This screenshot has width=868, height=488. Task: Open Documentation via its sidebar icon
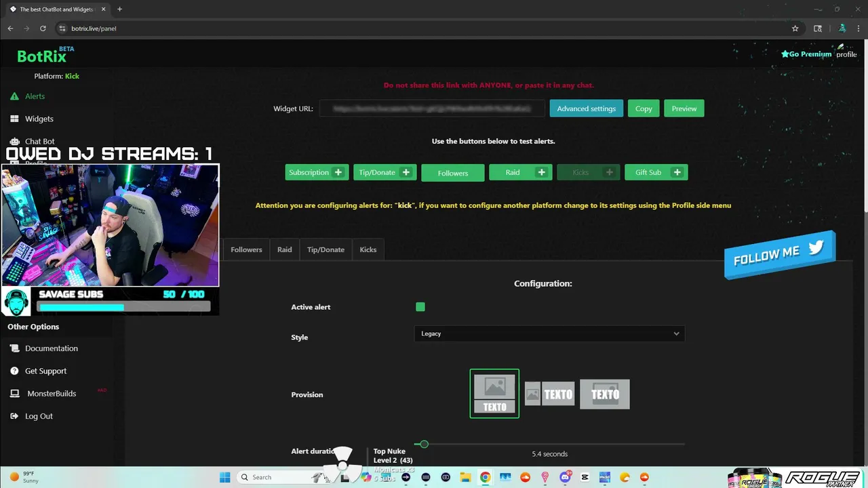point(14,348)
